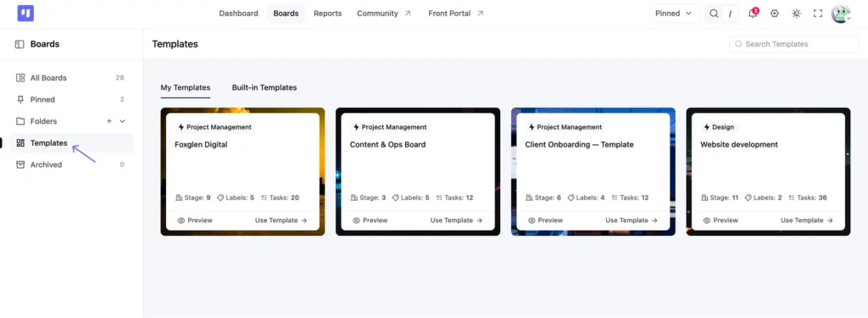Click the search magnifier icon in header

coord(714,14)
